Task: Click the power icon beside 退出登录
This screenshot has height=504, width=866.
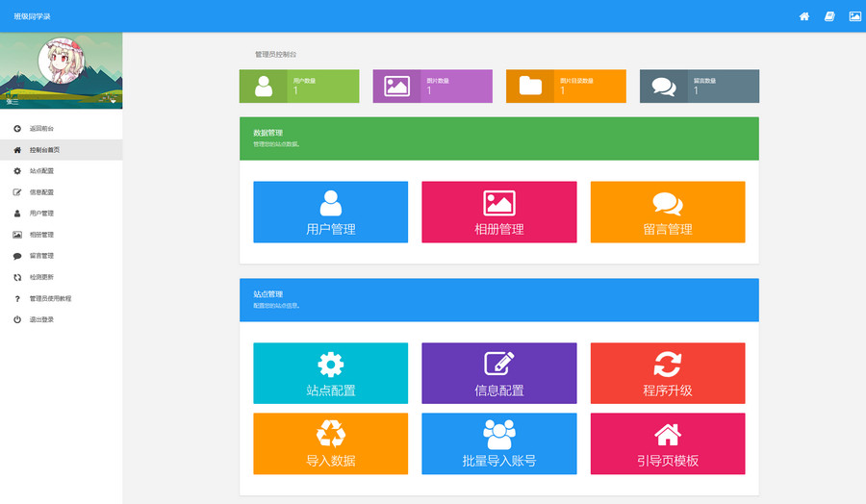Action: [x=17, y=319]
